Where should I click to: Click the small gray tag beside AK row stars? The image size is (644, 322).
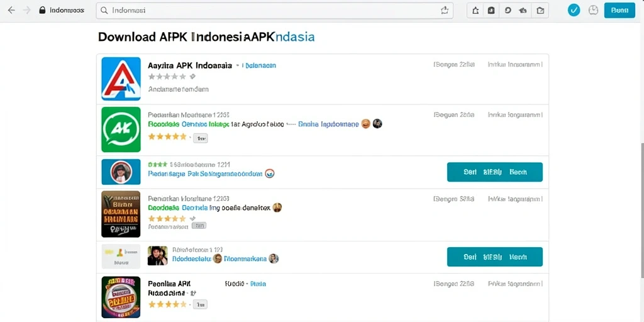(x=201, y=138)
